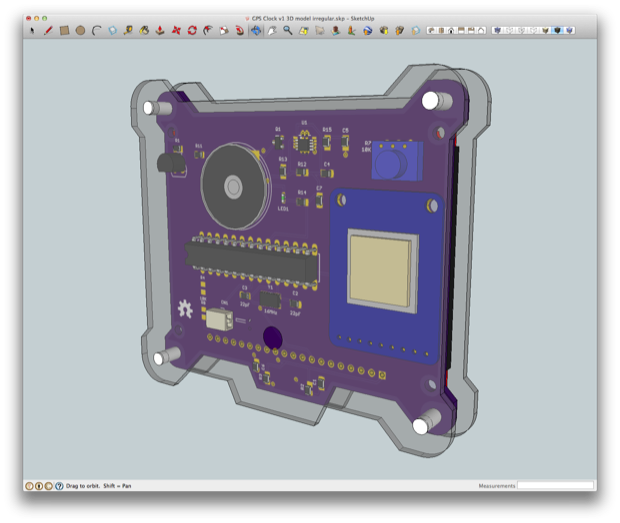Switch to the Pan hand tool
Image resolution: width=620 pixels, height=523 pixels.
(272, 30)
